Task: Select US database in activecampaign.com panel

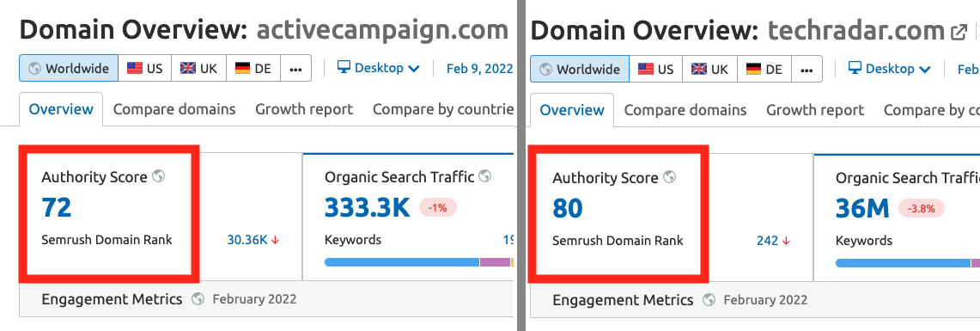Action: pos(145,68)
